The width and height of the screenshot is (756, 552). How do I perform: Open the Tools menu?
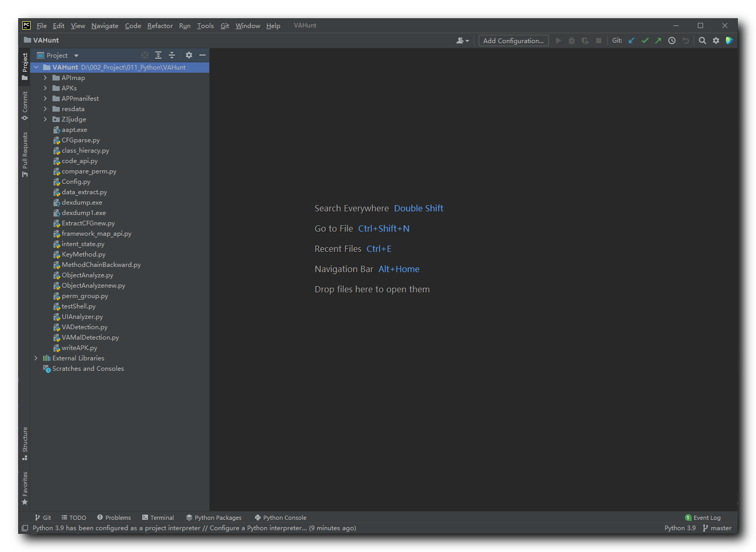tap(205, 25)
